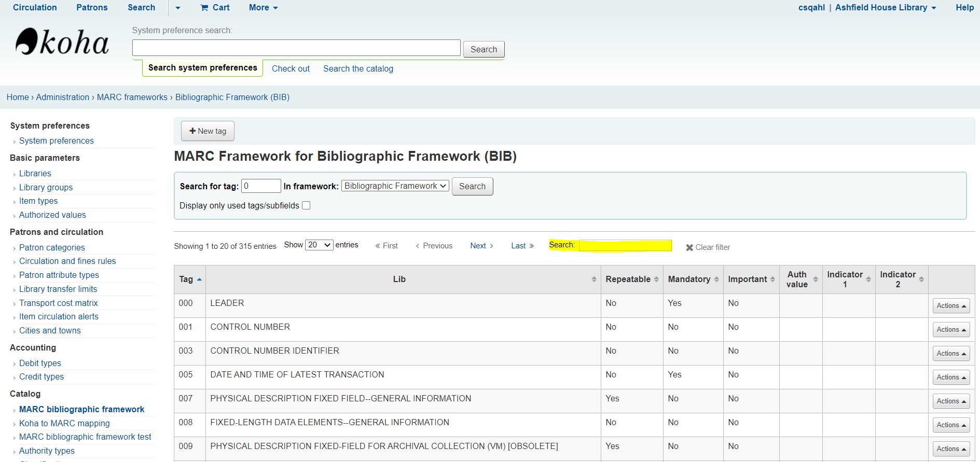This screenshot has width=980, height=462.
Task: Click the highlighted table Search field
Action: pyautogui.click(x=625, y=245)
